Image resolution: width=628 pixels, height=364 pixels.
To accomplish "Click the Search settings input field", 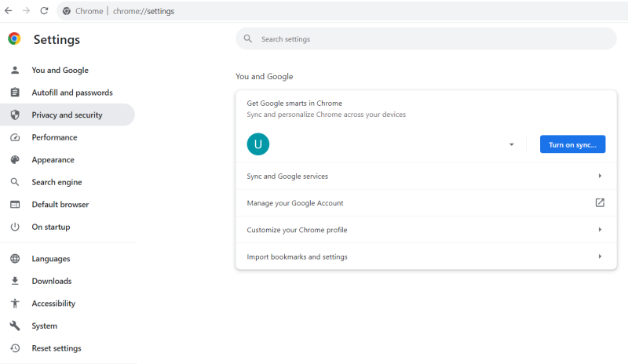I will pos(432,38).
